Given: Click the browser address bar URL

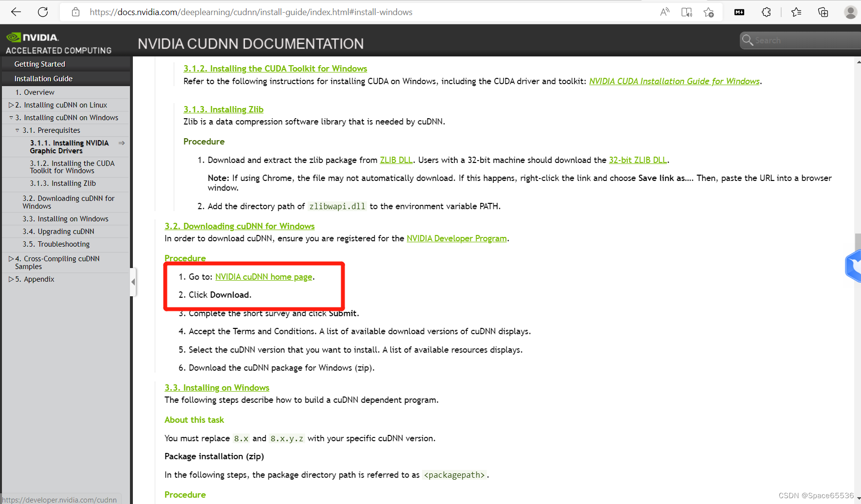Looking at the screenshot, I should point(251,12).
